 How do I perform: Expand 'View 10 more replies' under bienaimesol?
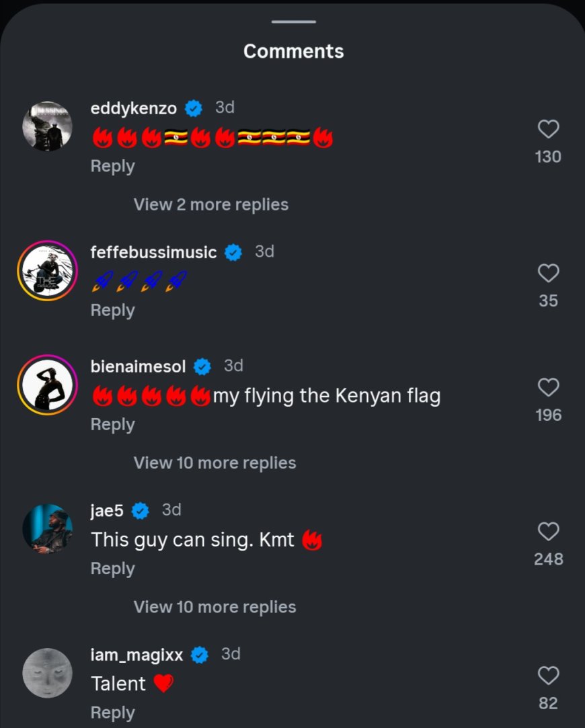pos(214,463)
